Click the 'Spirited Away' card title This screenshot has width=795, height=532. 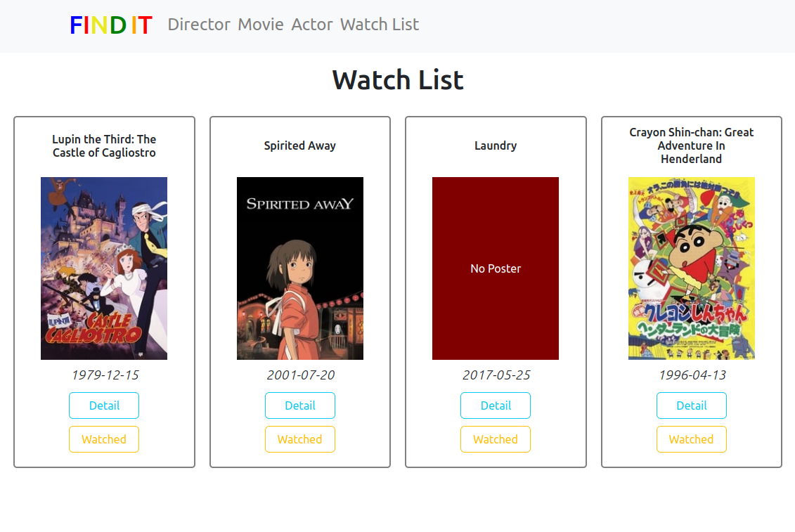click(x=299, y=145)
